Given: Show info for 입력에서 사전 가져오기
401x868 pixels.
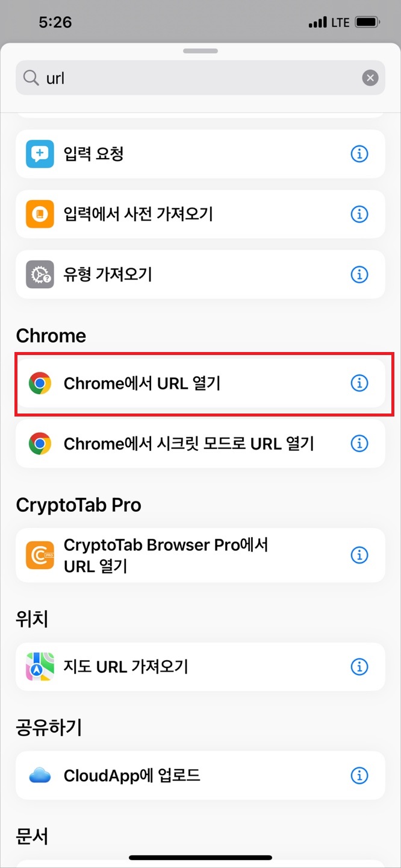Looking at the screenshot, I should 359,214.
